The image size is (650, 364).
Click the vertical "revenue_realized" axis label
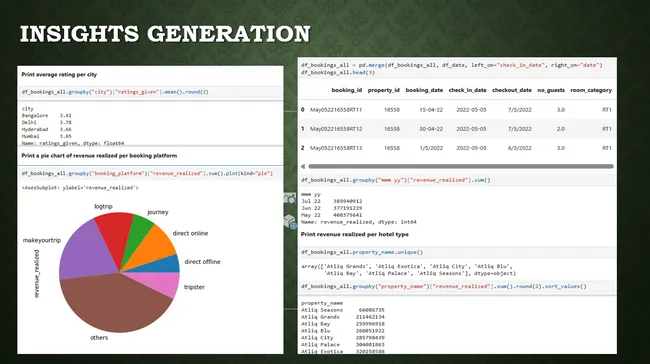(36, 274)
